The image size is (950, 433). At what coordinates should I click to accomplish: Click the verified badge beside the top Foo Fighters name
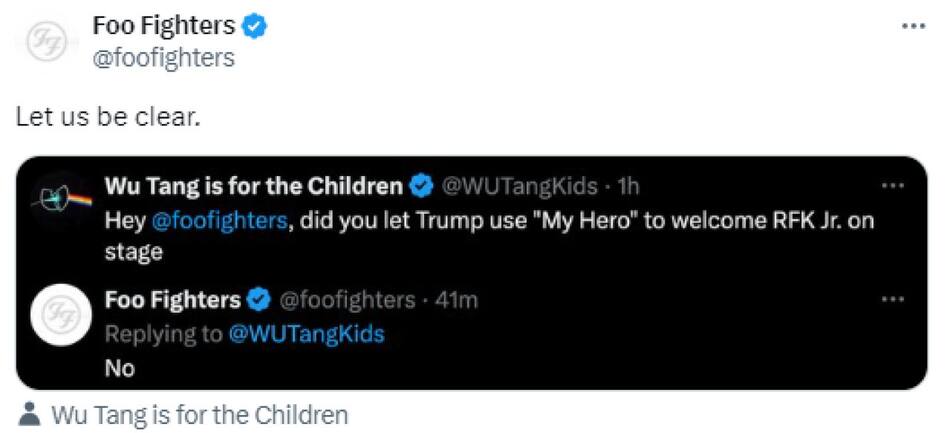[256, 26]
